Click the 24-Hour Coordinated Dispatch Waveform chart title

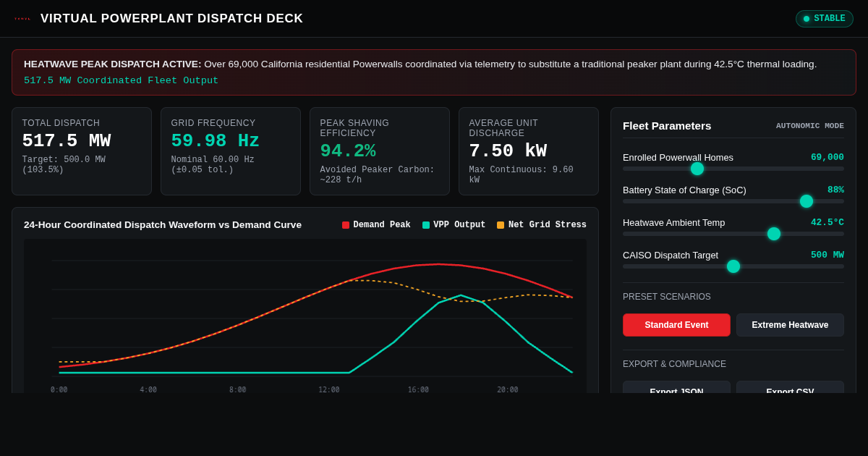[163, 225]
